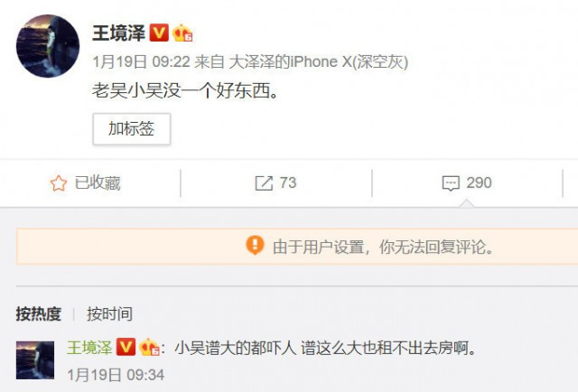Click the repost count 73
The image size is (578, 392).
[x=288, y=183]
